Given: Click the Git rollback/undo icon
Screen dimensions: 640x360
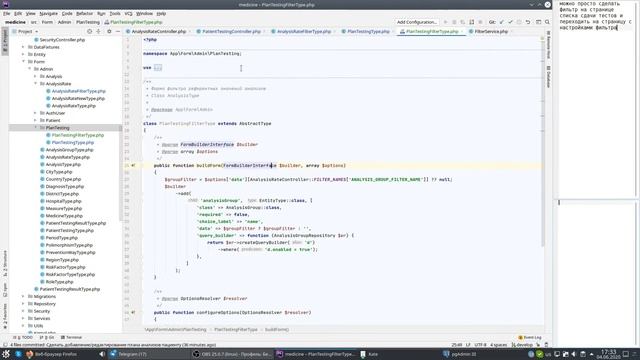Looking at the screenshot, I should point(528,22).
